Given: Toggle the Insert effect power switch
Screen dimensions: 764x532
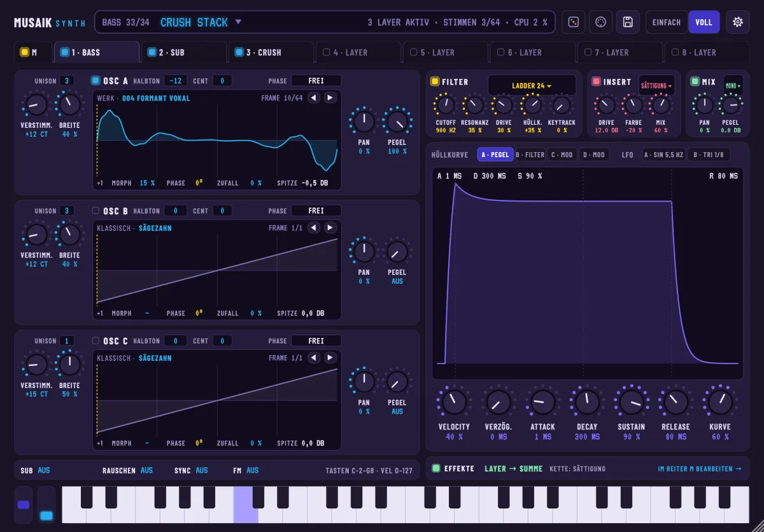Looking at the screenshot, I should 596,81.
